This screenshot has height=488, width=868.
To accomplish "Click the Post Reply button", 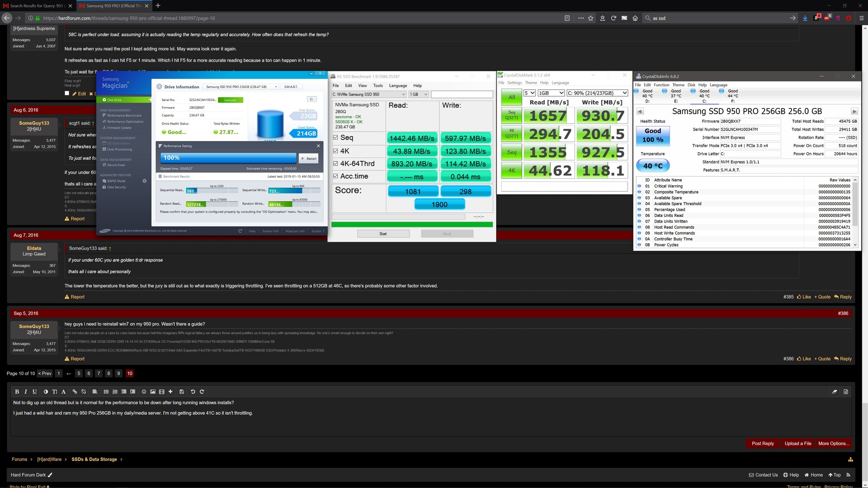I will [x=763, y=443].
